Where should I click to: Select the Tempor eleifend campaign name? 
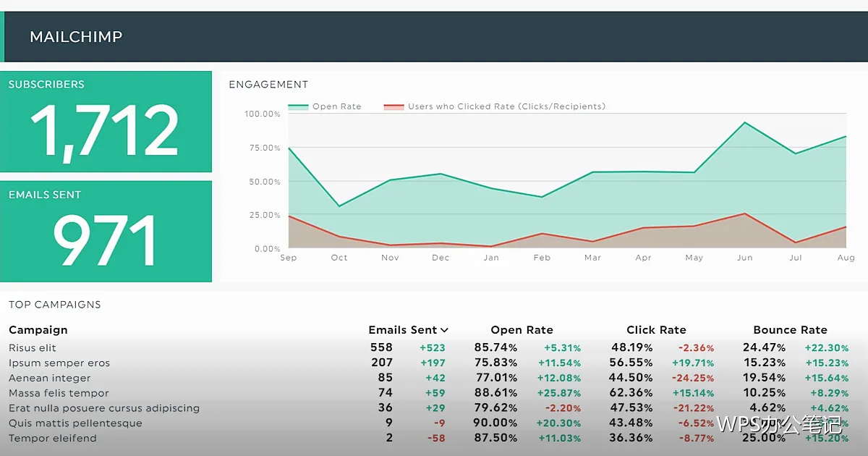click(52, 439)
